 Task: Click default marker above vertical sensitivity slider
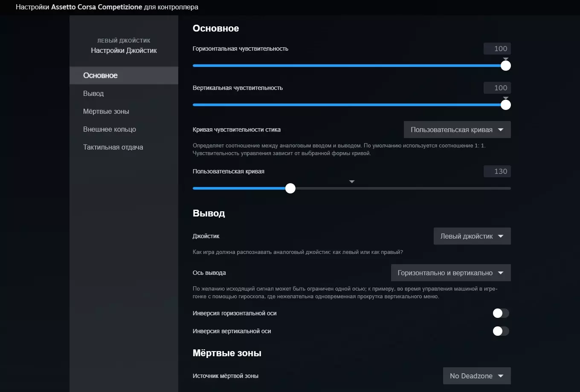(506, 98)
